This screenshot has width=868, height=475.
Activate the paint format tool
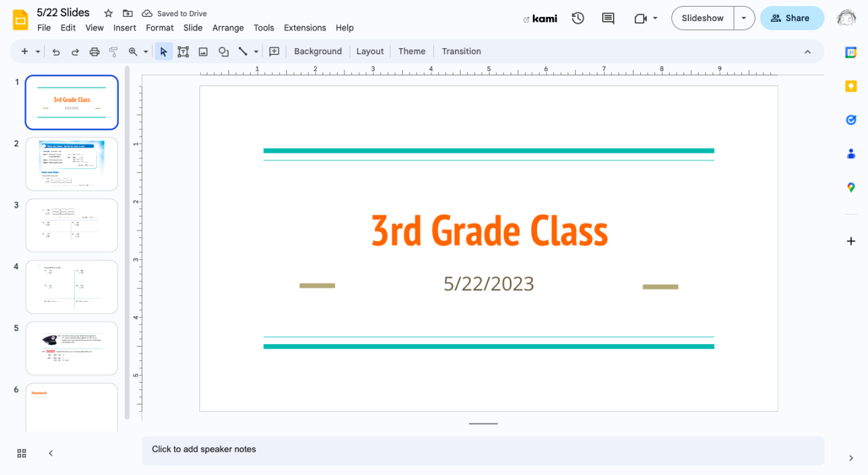click(113, 52)
